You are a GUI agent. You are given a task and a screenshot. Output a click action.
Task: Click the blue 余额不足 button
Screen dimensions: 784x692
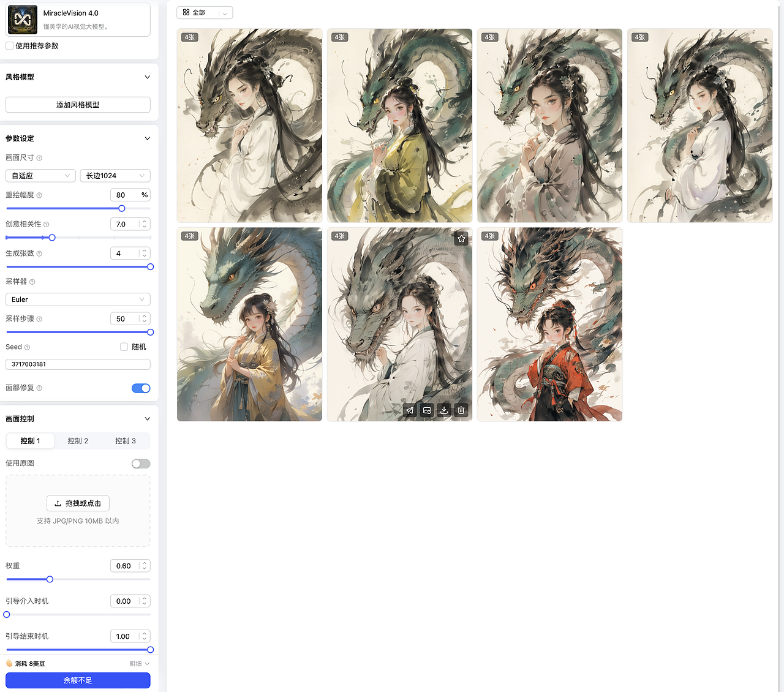[x=78, y=680]
